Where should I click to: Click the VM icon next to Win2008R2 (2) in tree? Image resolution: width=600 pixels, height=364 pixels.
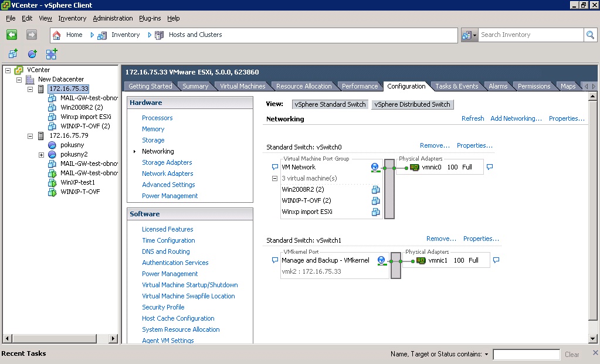[52, 107]
